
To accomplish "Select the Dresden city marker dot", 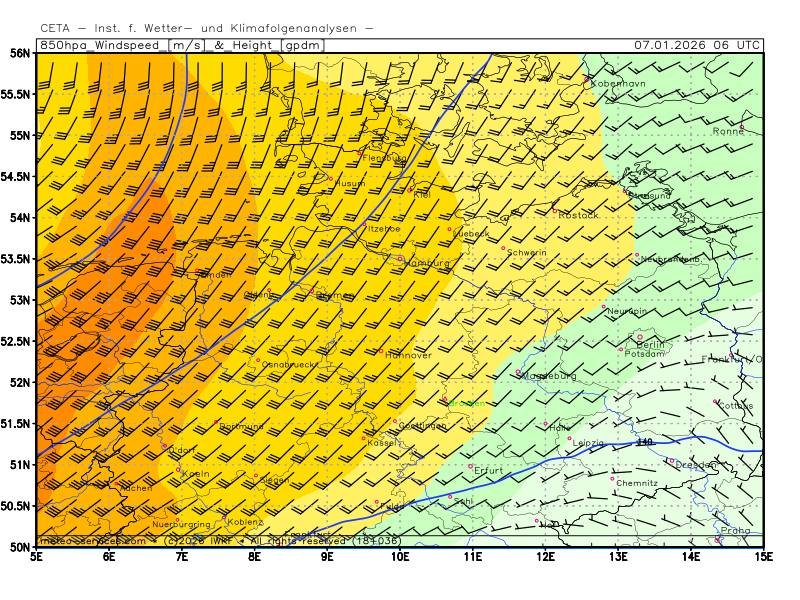I will (x=672, y=461).
